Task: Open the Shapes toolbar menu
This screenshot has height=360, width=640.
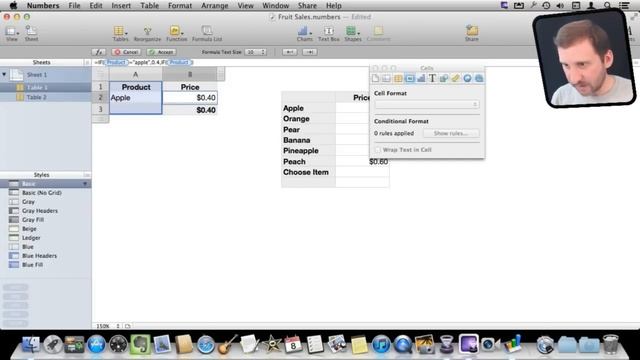Action: click(353, 33)
